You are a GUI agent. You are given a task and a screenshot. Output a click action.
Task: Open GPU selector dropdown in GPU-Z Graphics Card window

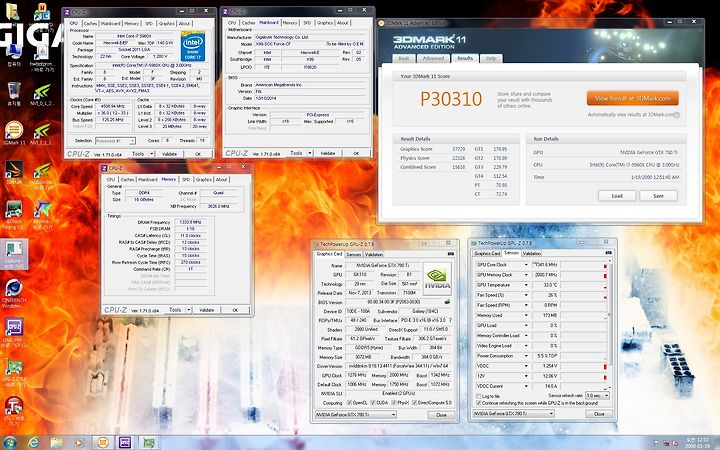[355, 415]
